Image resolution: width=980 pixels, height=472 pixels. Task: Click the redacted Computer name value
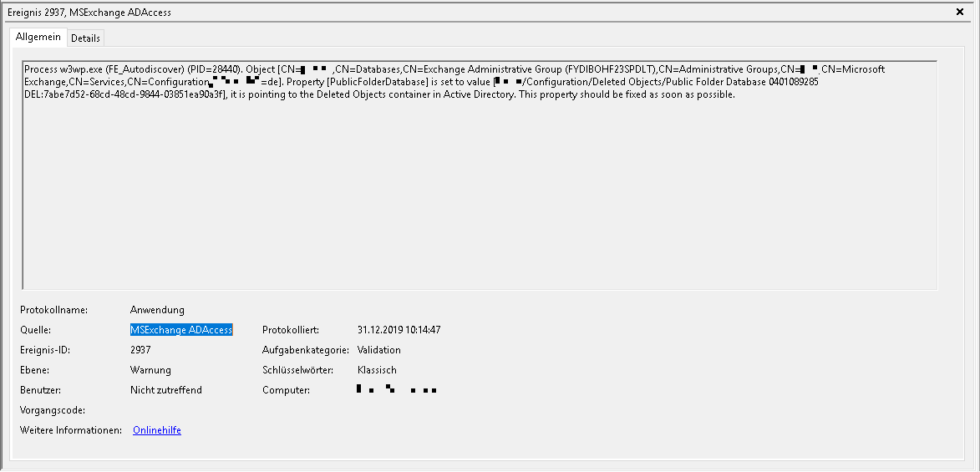396,389
